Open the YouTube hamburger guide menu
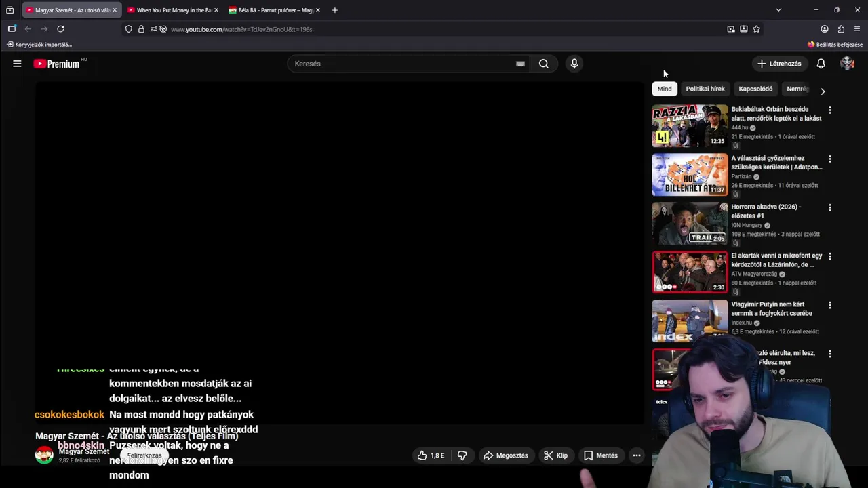 point(17,64)
